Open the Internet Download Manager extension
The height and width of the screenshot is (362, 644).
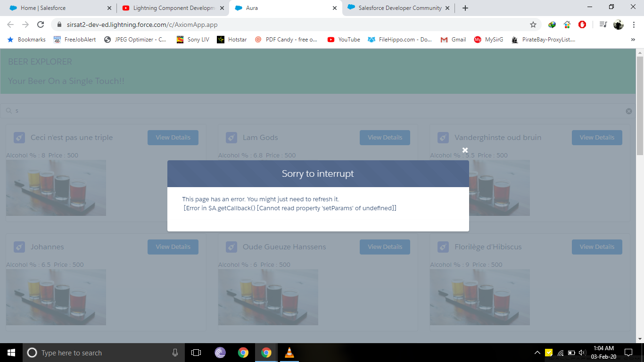click(552, 25)
